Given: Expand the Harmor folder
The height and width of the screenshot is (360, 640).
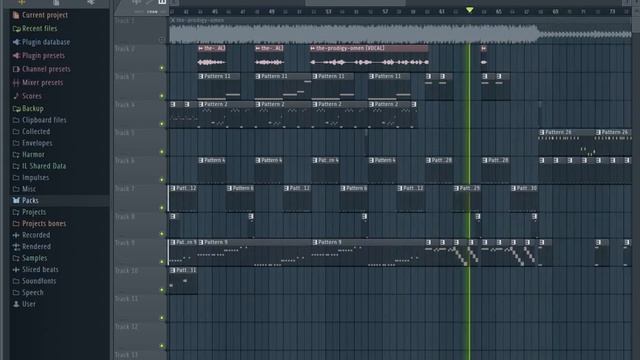Looking at the screenshot, I should (x=16, y=155).
